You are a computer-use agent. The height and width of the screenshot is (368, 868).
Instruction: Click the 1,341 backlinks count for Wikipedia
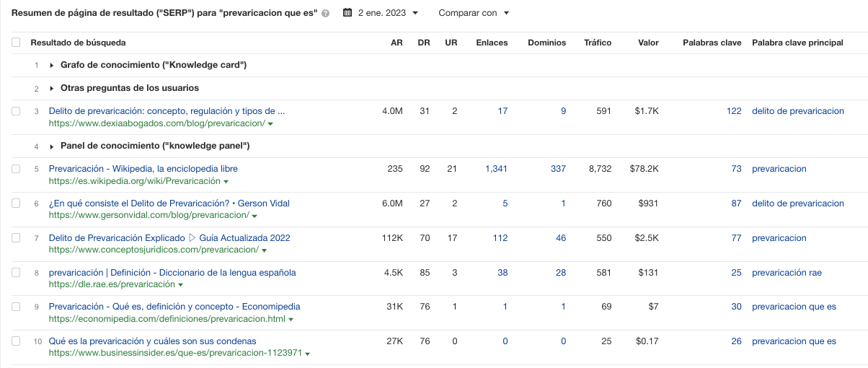click(x=496, y=169)
